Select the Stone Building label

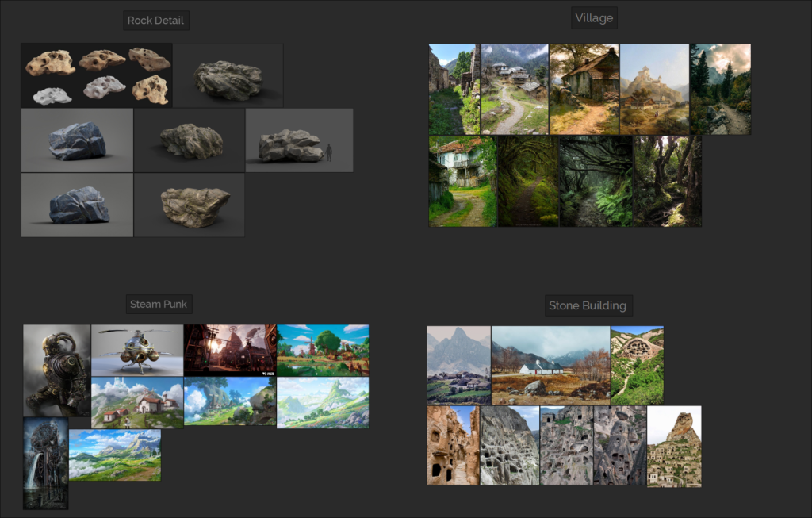coord(588,305)
